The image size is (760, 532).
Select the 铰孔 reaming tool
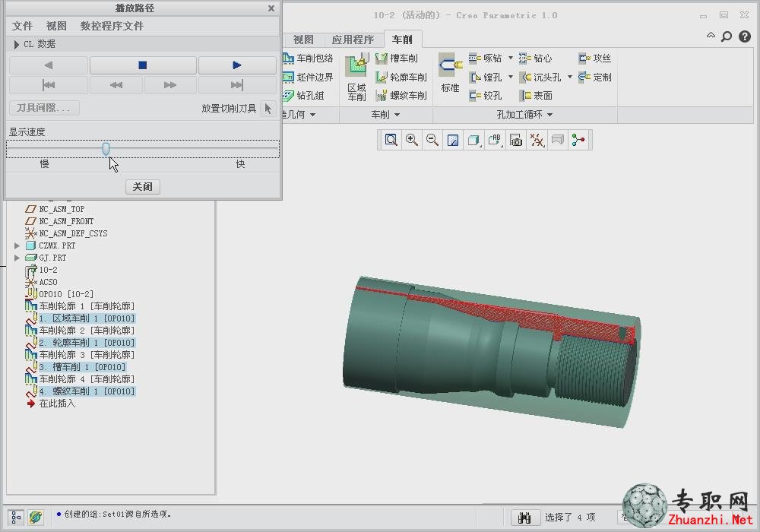(x=486, y=96)
